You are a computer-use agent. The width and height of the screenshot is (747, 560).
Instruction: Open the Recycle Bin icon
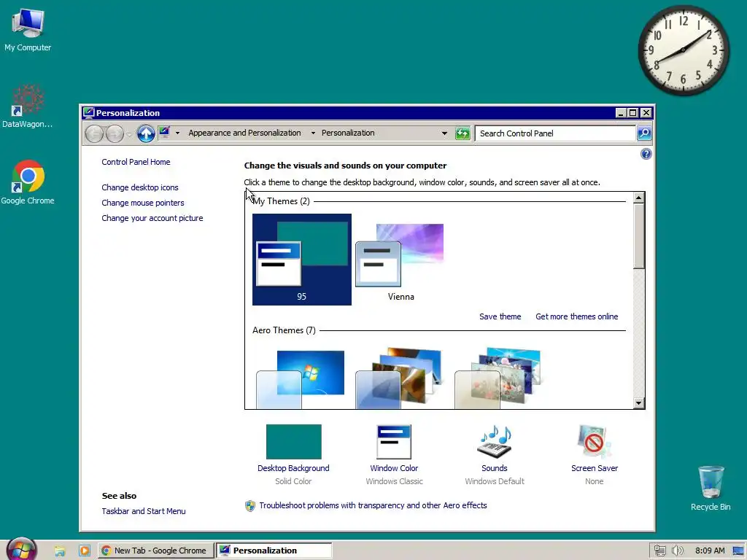click(x=711, y=488)
